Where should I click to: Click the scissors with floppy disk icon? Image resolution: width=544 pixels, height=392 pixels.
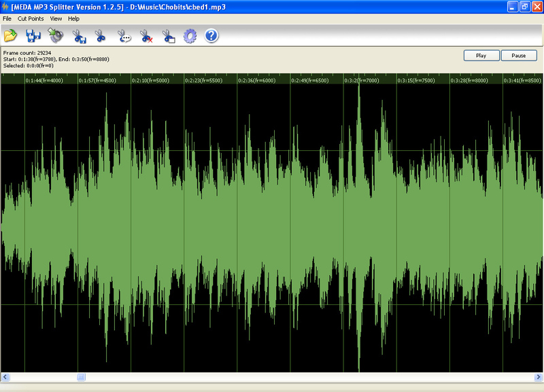click(79, 36)
